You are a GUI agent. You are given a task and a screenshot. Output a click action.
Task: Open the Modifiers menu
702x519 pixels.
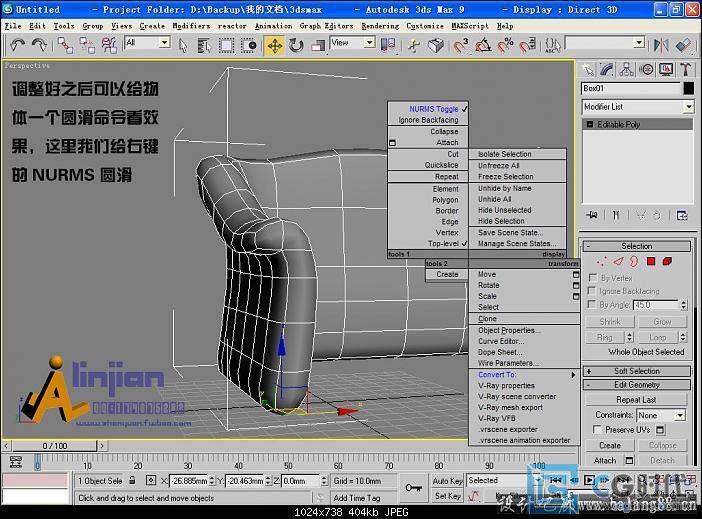tap(191, 26)
